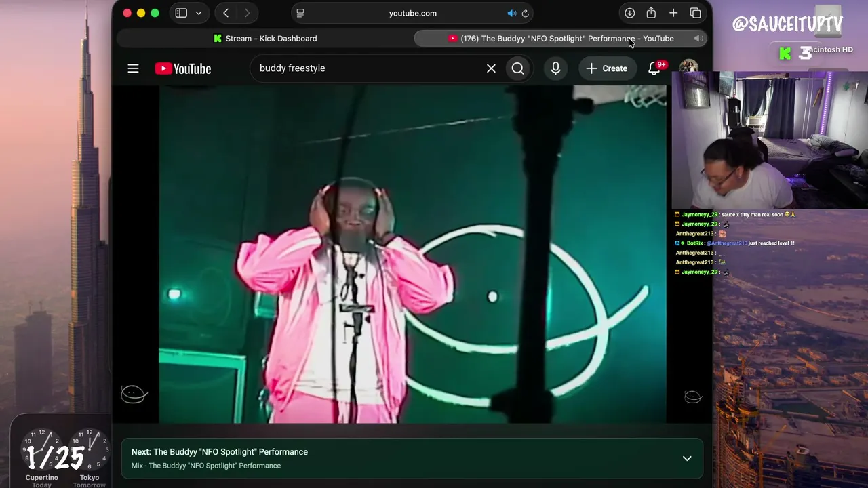Go to YouTube home via logo

click(x=183, y=68)
